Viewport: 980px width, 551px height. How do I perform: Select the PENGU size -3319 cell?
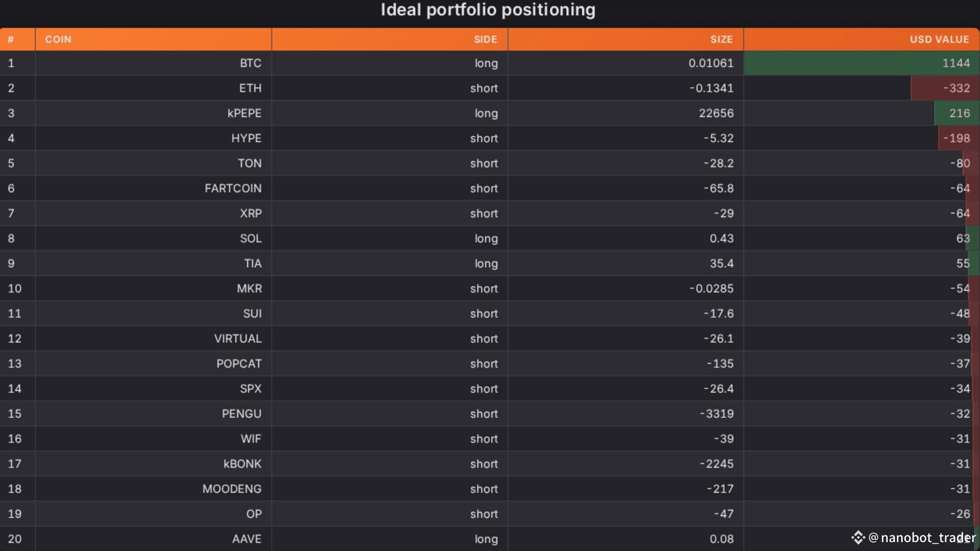point(626,414)
